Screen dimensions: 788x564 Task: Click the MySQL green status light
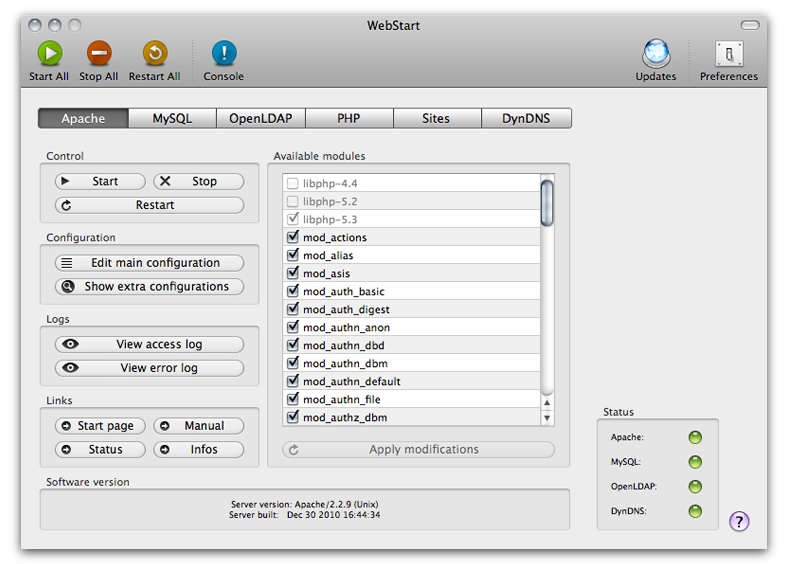(x=695, y=462)
